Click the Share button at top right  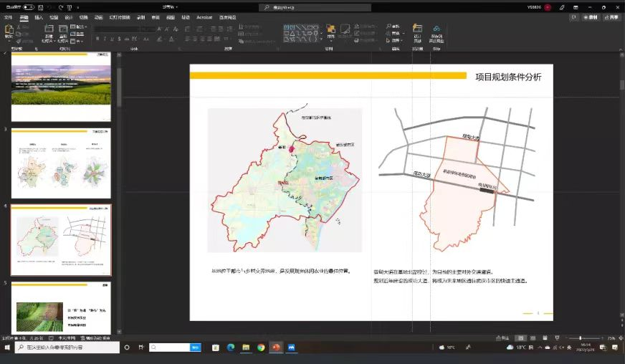611,17
